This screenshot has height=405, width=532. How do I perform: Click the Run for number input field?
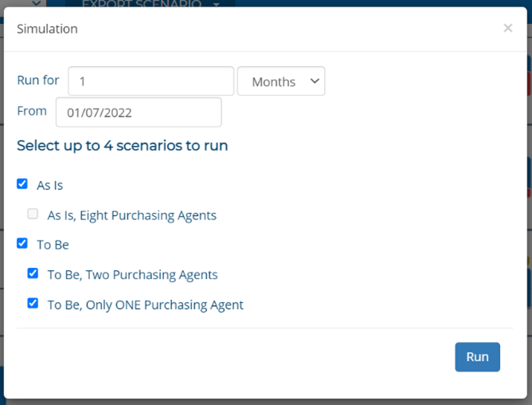(151, 81)
